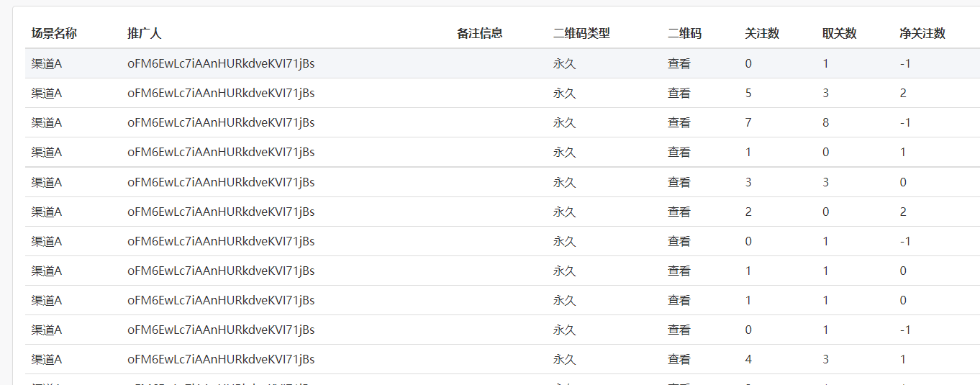Click 渠道A in the highlighted first row
The image size is (980, 385).
(x=47, y=63)
